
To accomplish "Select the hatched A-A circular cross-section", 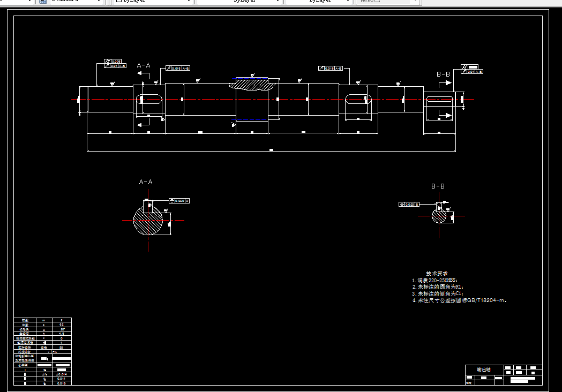I will point(148,220).
